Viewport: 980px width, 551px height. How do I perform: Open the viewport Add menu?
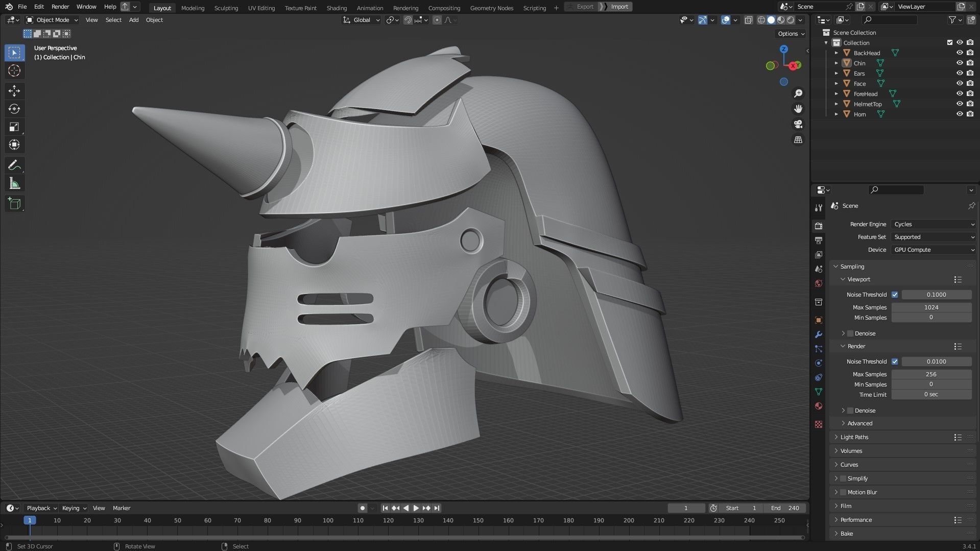[133, 20]
